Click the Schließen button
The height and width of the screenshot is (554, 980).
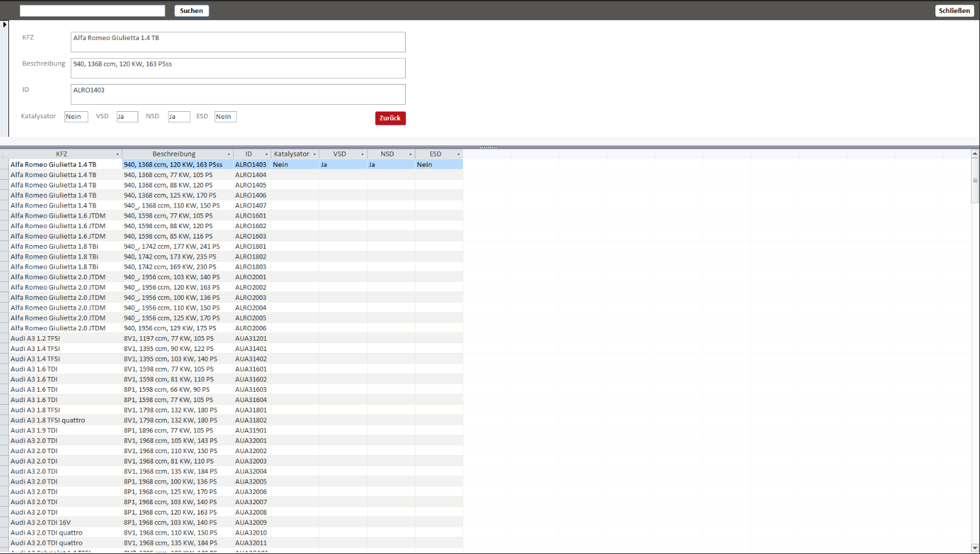(954, 10)
